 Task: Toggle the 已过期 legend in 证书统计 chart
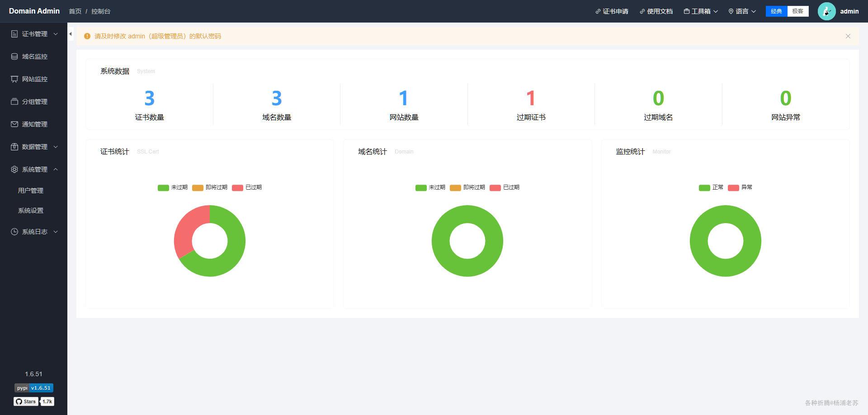click(247, 187)
